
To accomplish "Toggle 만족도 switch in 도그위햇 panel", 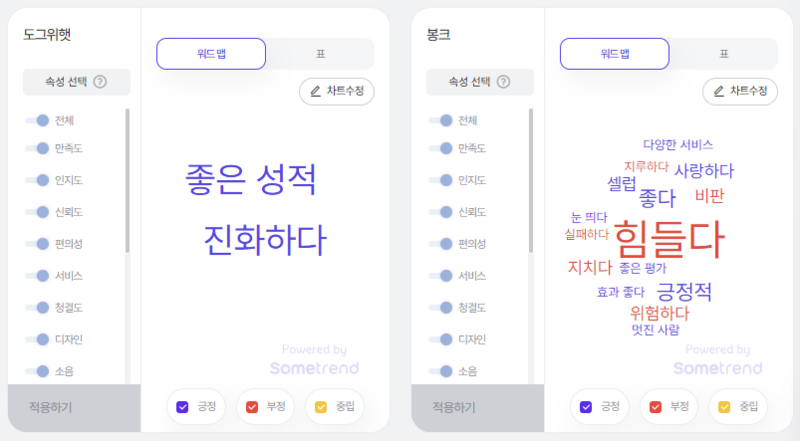I will pos(37,148).
